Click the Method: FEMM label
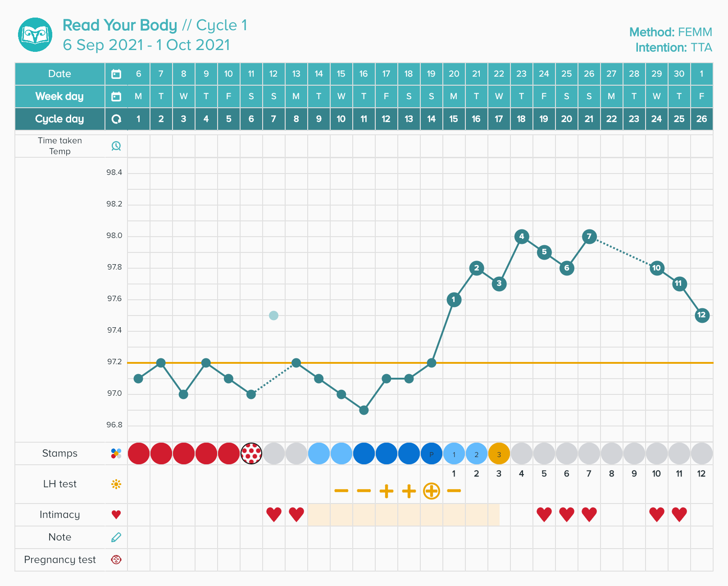This screenshot has height=586, width=728. [670, 32]
